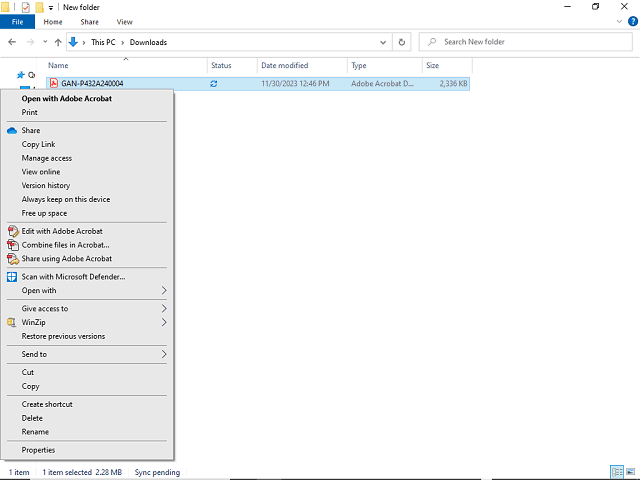Click the Back navigation arrow
Image resolution: width=640 pixels, height=480 pixels.
pyautogui.click(x=12, y=42)
